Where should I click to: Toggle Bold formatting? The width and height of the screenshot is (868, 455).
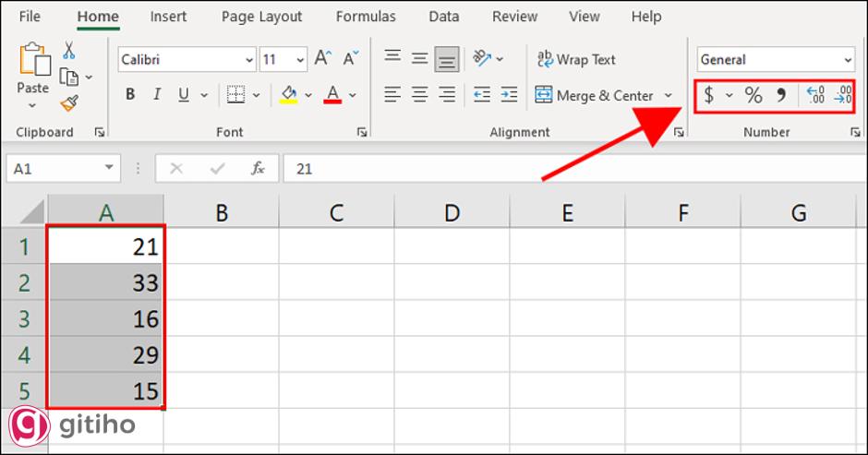pyautogui.click(x=130, y=95)
